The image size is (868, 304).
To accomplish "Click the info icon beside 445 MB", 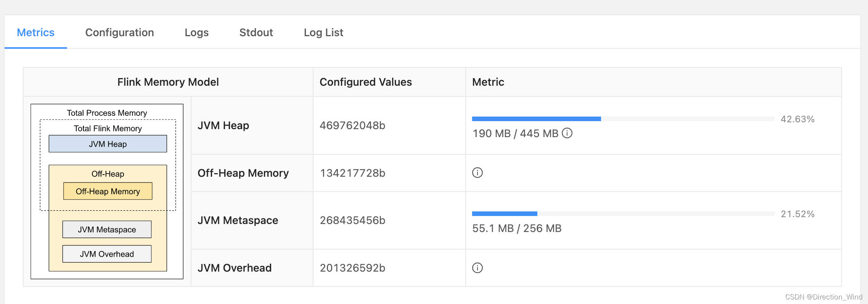I will coord(567,133).
